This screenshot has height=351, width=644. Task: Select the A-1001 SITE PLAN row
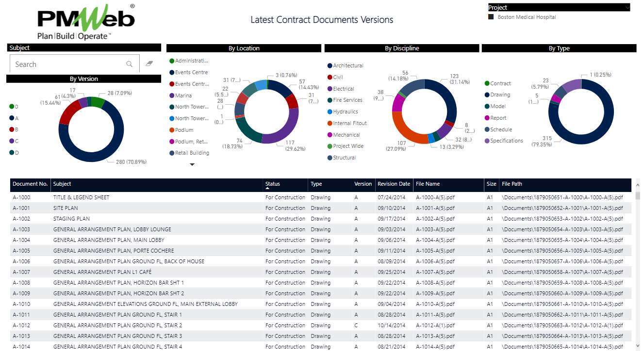tap(146, 208)
